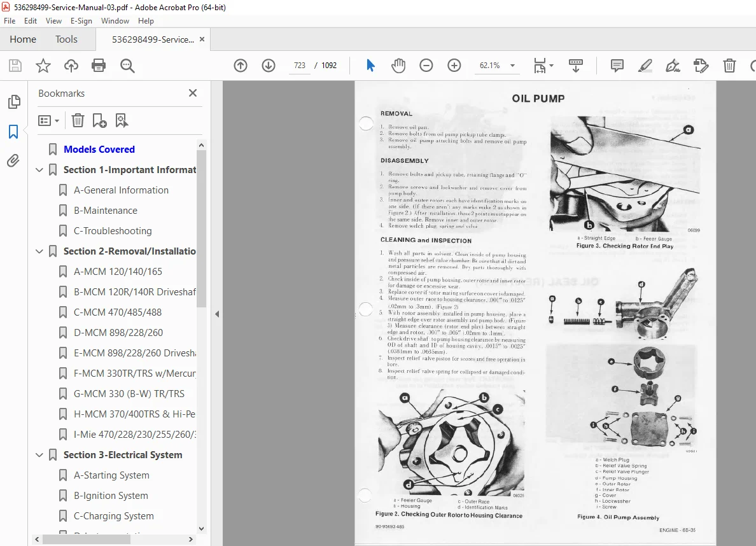Click the bookmarks horizontal scrollbar left arrow
Image resolution: width=756 pixels, height=546 pixels.
37,539
